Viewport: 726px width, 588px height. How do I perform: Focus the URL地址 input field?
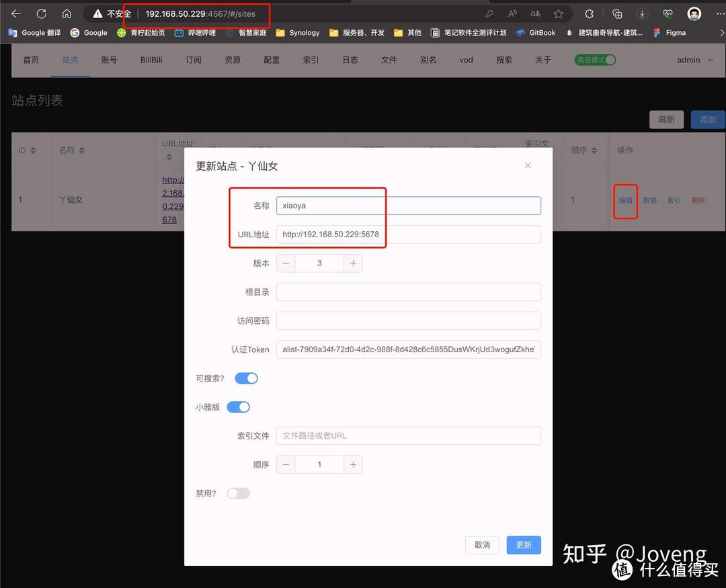coord(409,235)
